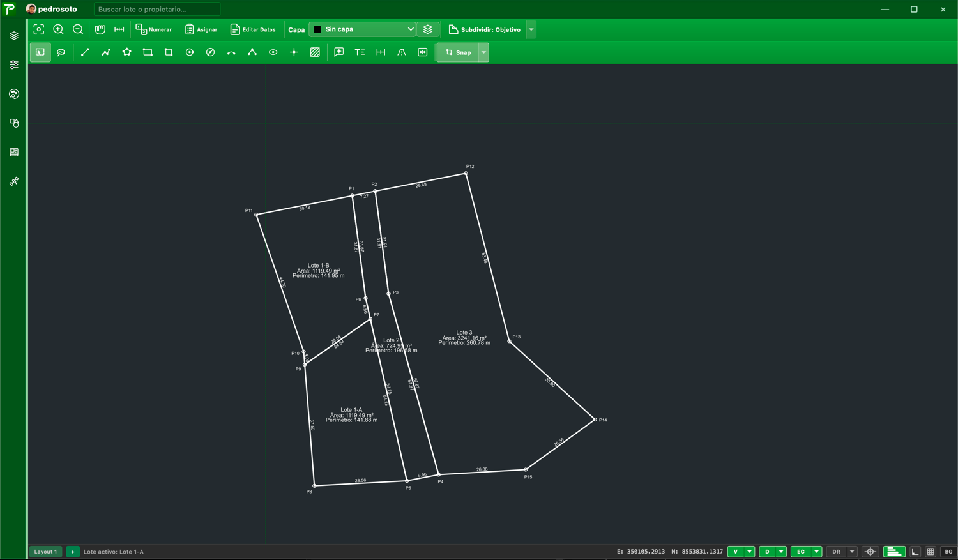This screenshot has height=560, width=958.
Task: Select the road profile tool
Action: pos(402,52)
